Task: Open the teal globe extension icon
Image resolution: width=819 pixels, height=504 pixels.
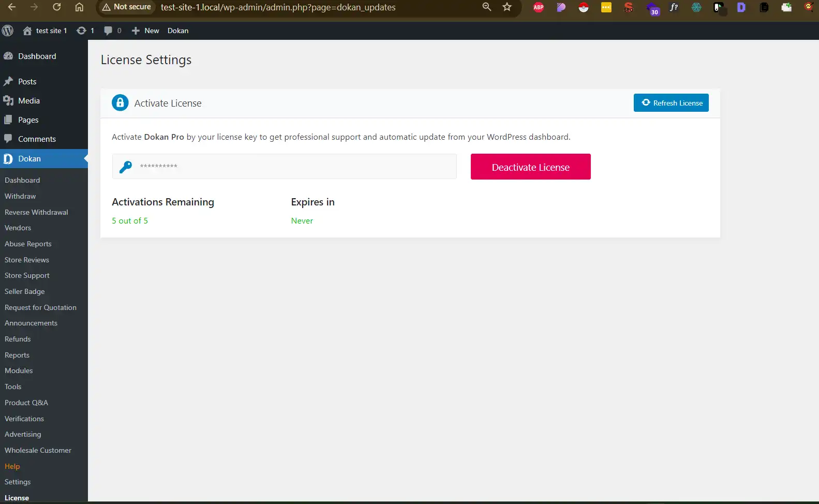Action: click(696, 7)
